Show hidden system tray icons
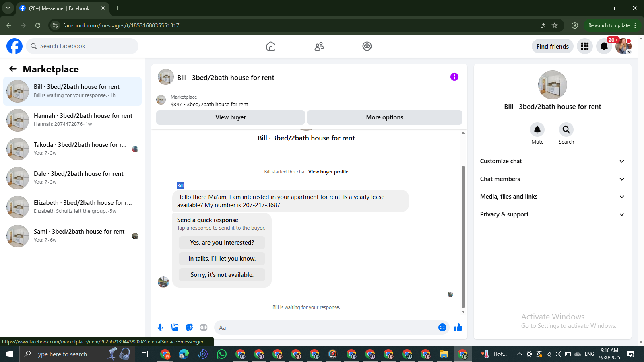Viewport: 644px width, 362px height. tap(519, 354)
